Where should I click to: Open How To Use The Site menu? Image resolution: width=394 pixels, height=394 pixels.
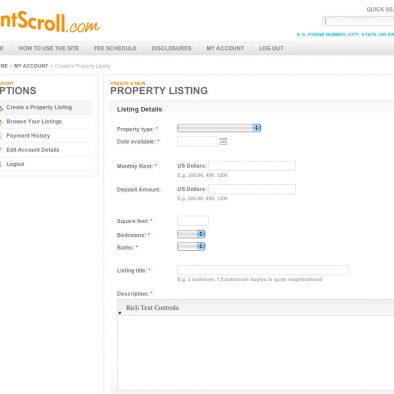pos(49,48)
